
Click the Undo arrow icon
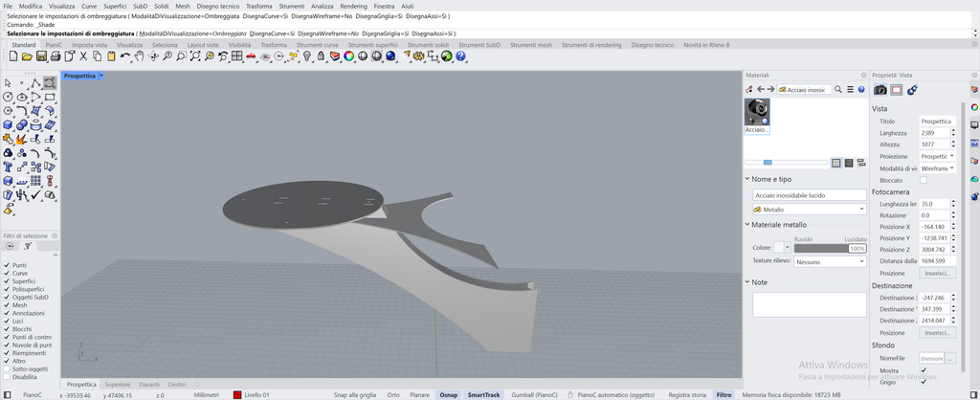(125, 56)
